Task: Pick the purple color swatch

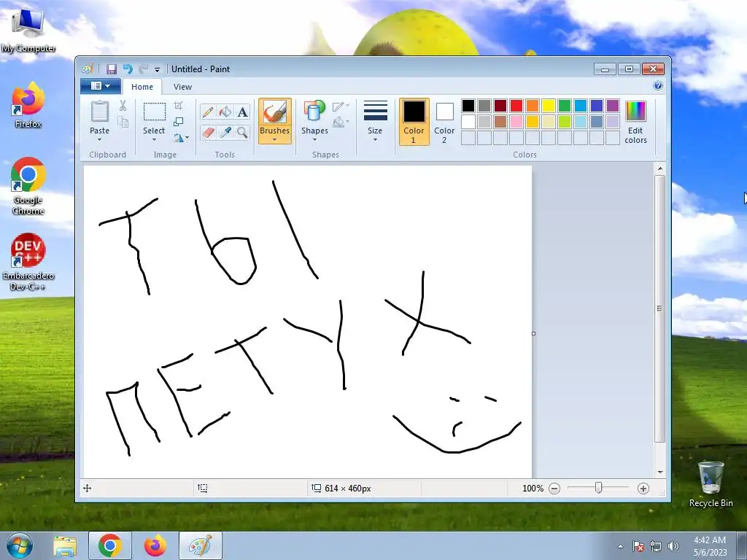Action: 613,106
